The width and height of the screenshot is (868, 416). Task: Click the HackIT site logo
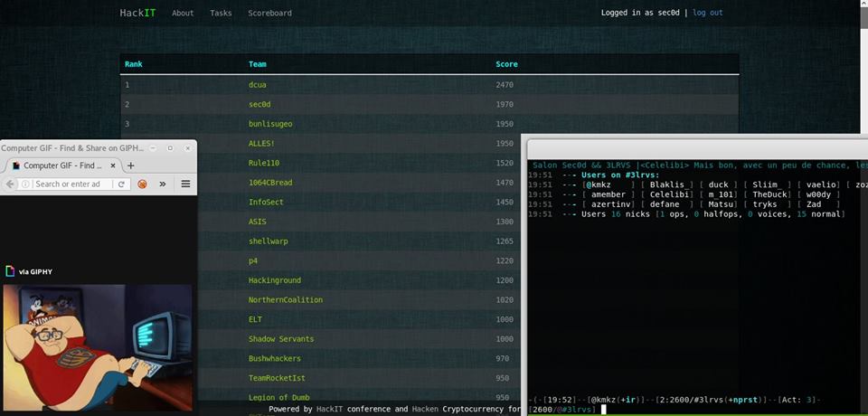click(x=137, y=13)
